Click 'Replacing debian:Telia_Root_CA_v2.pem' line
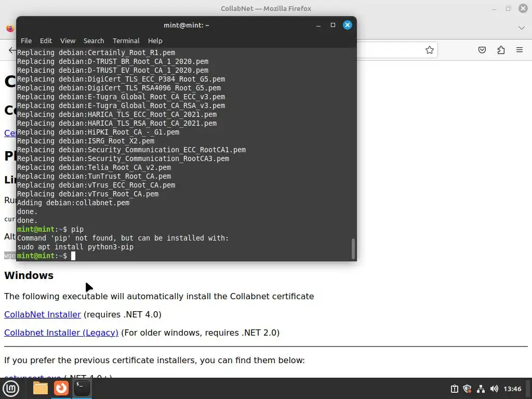532x399 pixels. [94, 168]
